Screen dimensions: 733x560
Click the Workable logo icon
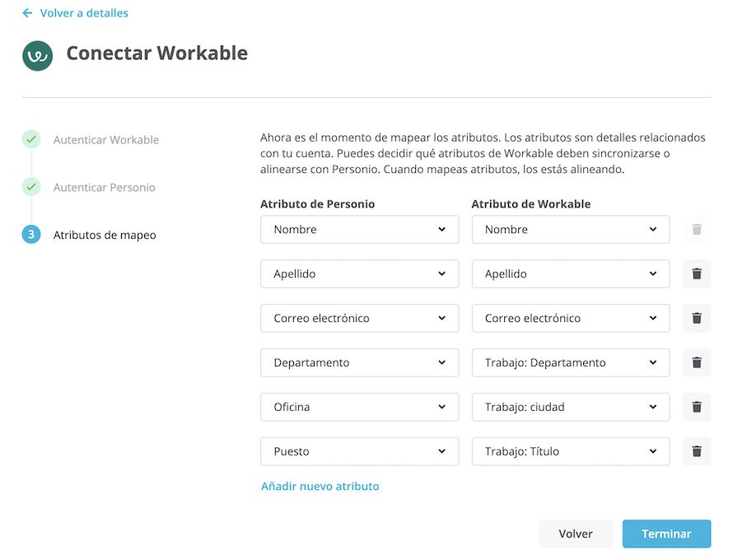coord(37,56)
